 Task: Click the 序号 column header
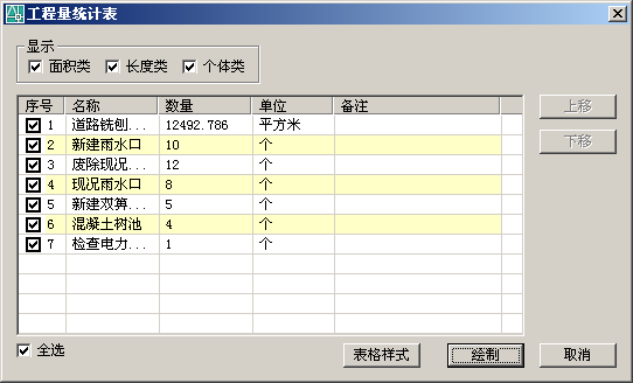click(41, 106)
